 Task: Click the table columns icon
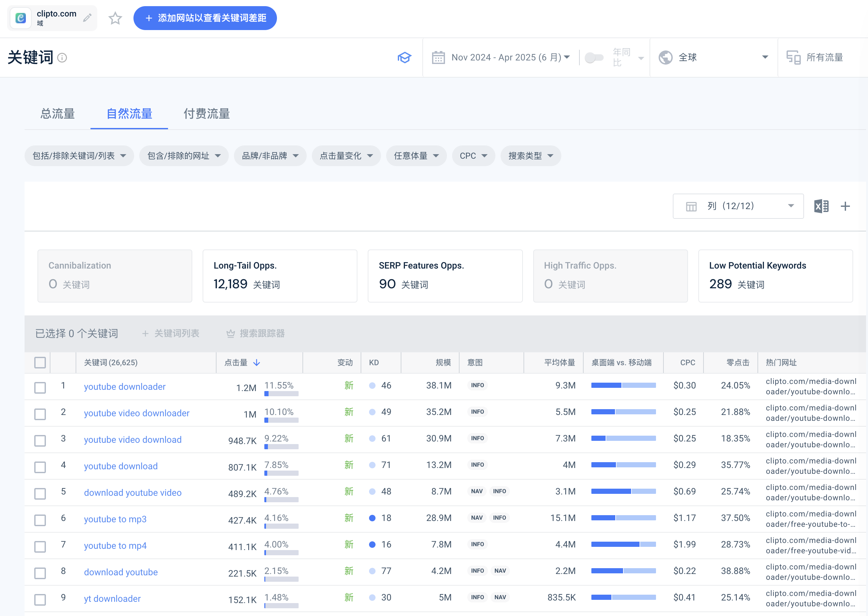coord(691,206)
